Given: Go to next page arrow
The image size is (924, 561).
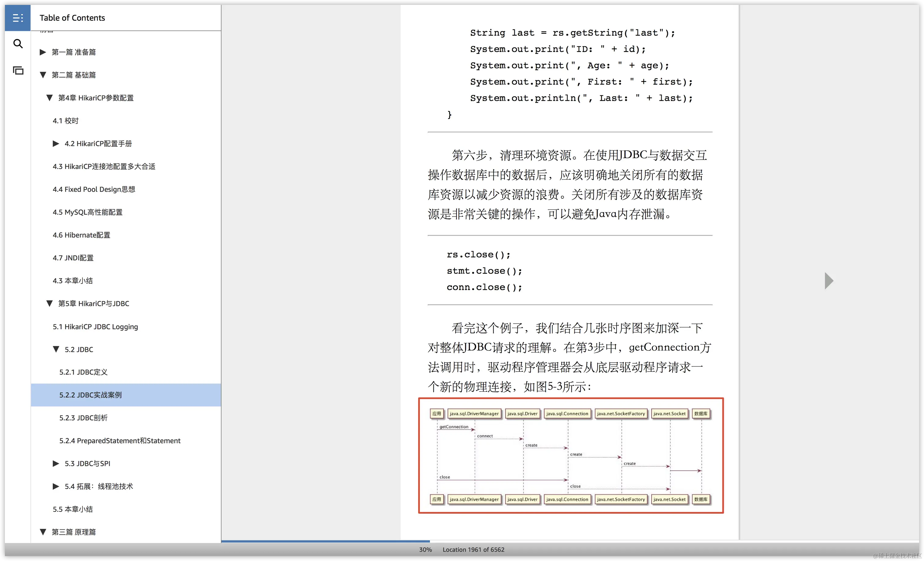Looking at the screenshot, I should 829,280.
